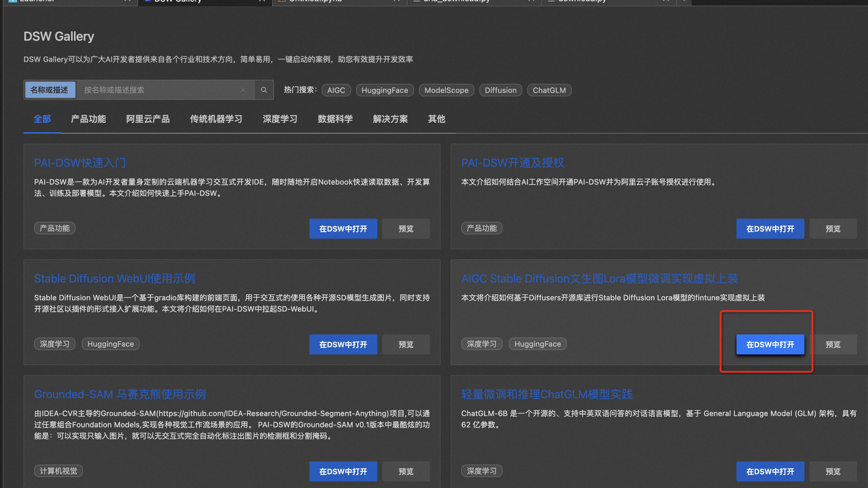Switch to the 解决方案 tab
Screen dimensions: 868x488
[390, 119]
